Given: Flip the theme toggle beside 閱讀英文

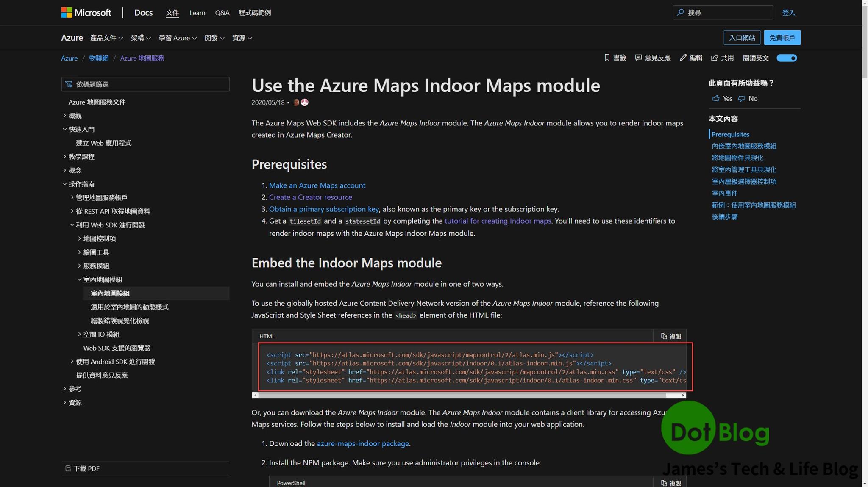Looking at the screenshot, I should (787, 58).
